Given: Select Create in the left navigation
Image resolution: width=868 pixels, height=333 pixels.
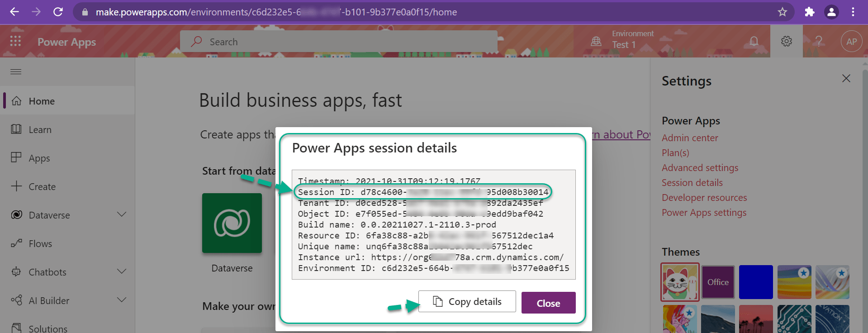Looking at the screenshot, I should (67, 186).
